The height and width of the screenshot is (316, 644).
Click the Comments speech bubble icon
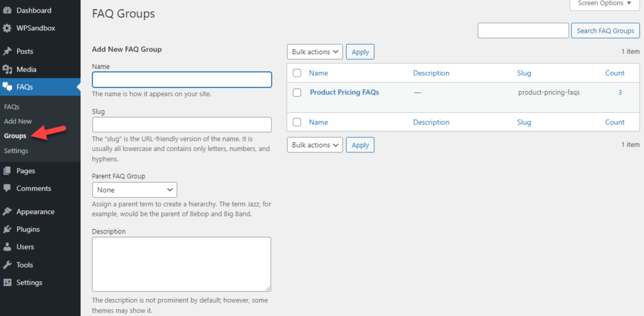pos(8,188)
